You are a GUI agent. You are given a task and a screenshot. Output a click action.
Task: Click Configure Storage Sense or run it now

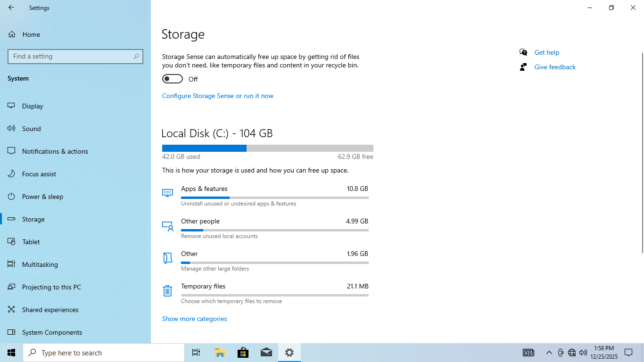(217, 96)
